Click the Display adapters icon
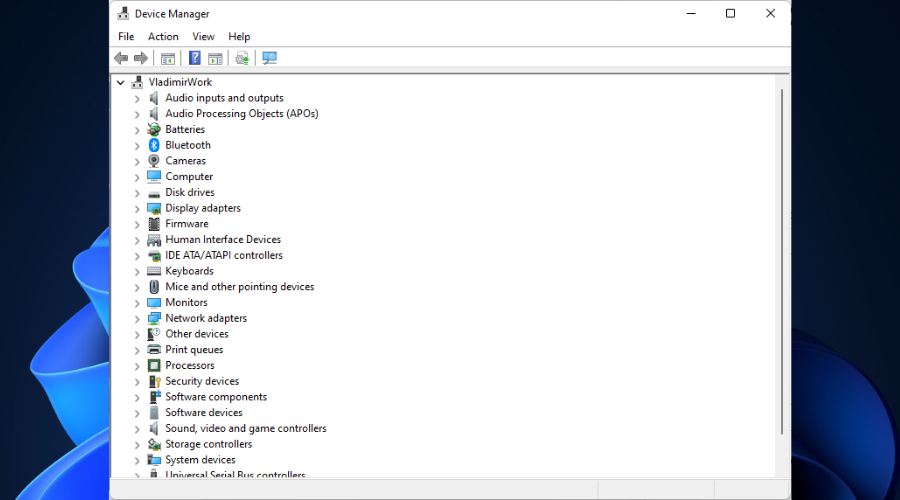Image resolution: width=900 pixels, height=500 pixels. tap(154, 208)
